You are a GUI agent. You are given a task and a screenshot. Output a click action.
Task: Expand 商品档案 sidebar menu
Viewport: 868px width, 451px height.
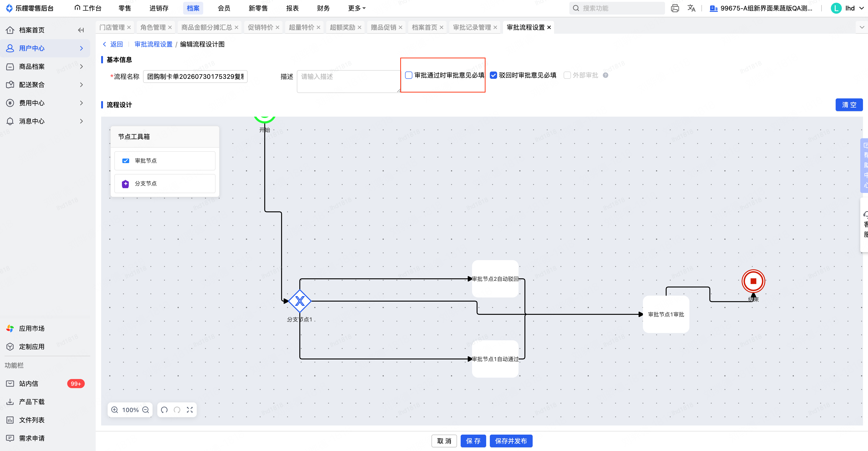point(45,66)
